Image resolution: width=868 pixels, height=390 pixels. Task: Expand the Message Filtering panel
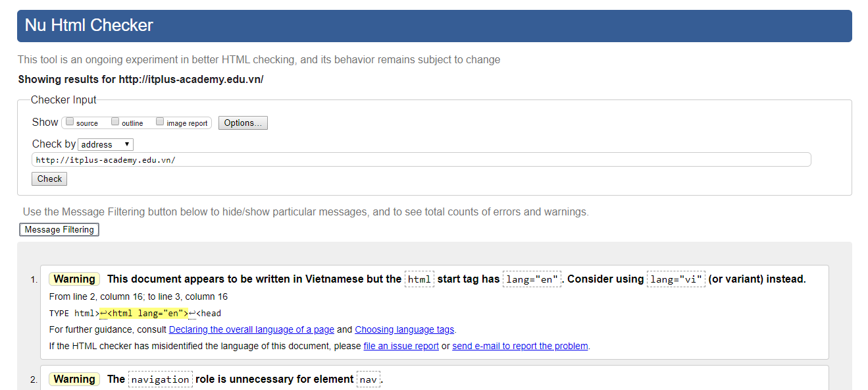[x=59, y=230]
